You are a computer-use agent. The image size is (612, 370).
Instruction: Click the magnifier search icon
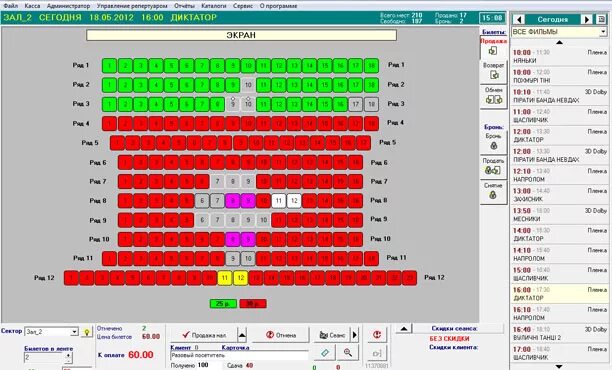tap(347, 353)
